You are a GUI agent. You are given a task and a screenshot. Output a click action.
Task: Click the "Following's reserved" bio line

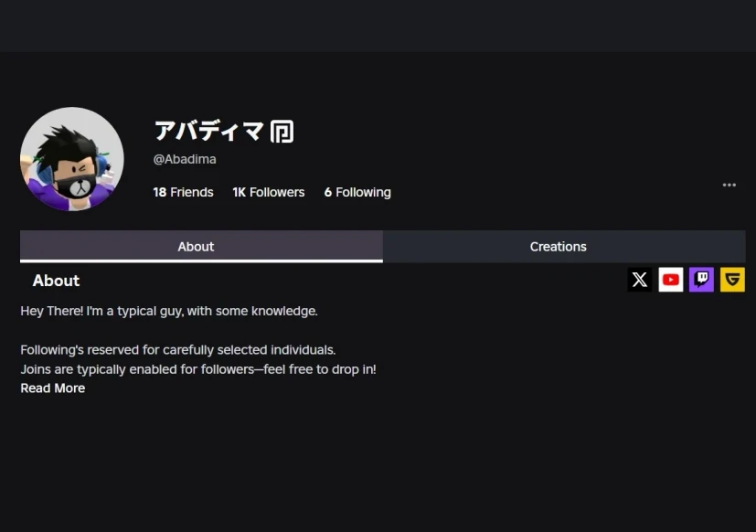tap(178, 350)
